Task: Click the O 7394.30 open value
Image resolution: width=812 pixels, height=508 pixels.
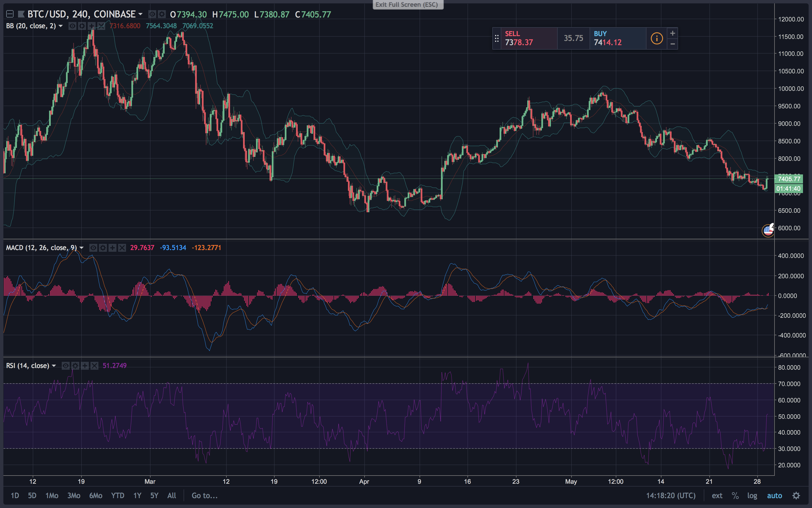Action: [189, 14]
